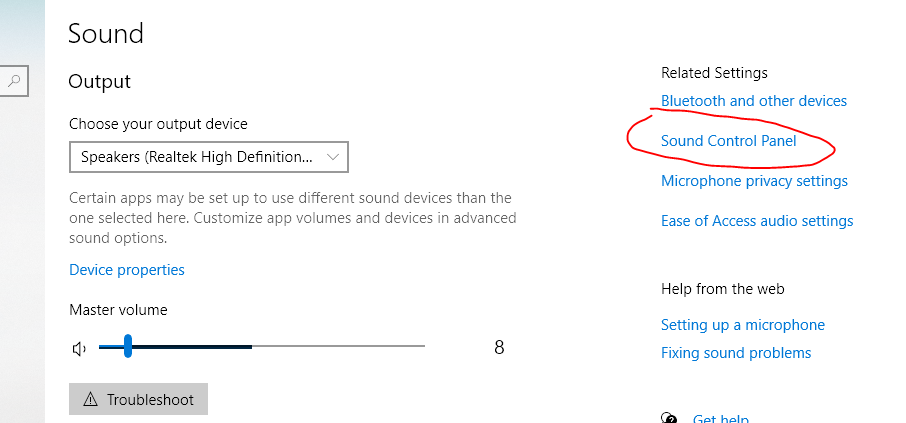The height and width of the screenshot is (423, 906).
Task: Open Setting up a microphone help article
Action: click(x=743, y=325)
